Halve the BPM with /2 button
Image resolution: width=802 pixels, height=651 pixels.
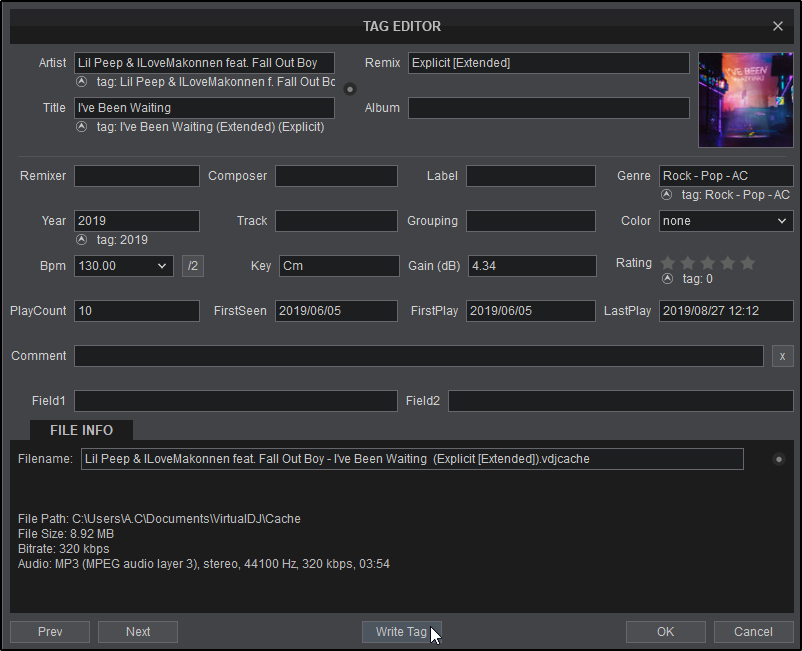coord(193,266)
